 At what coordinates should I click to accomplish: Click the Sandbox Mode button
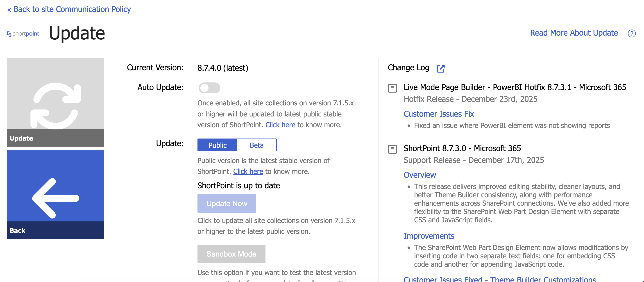[231, 254]
